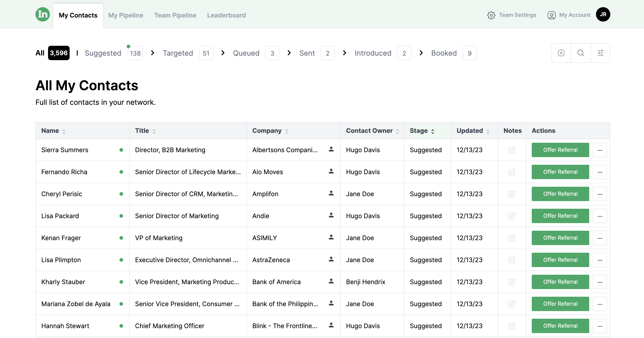
Task: Click the Booked stage count 9
Action: tap(469, 53)
